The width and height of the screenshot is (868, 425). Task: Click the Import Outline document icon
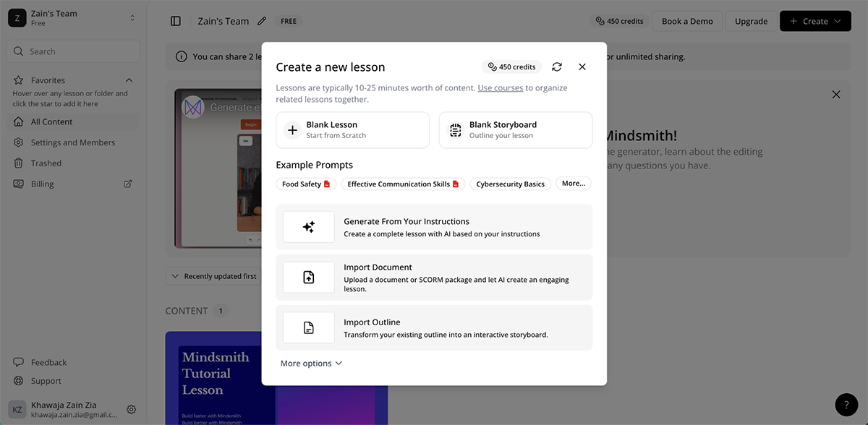(308, 327)
